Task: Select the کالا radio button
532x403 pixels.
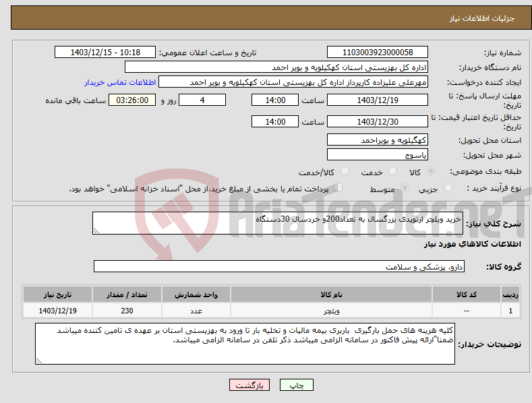Action: click(431, 171)
